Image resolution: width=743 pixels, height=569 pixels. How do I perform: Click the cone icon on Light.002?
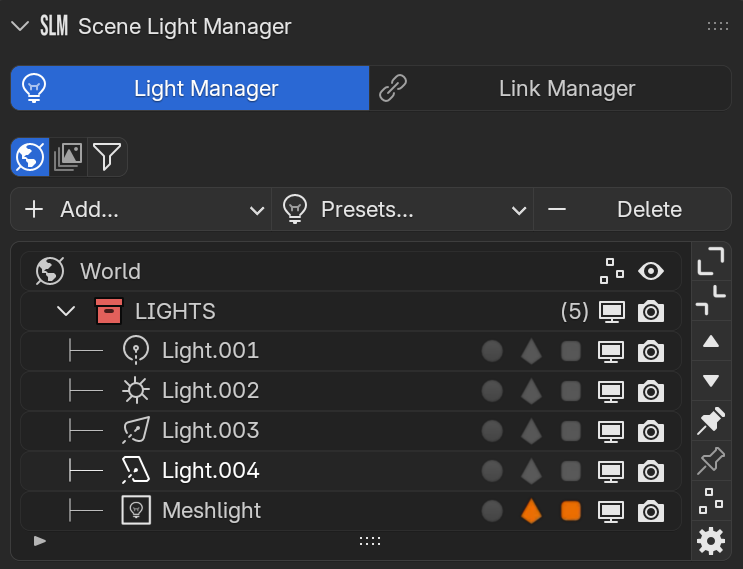tap(531, 391)
